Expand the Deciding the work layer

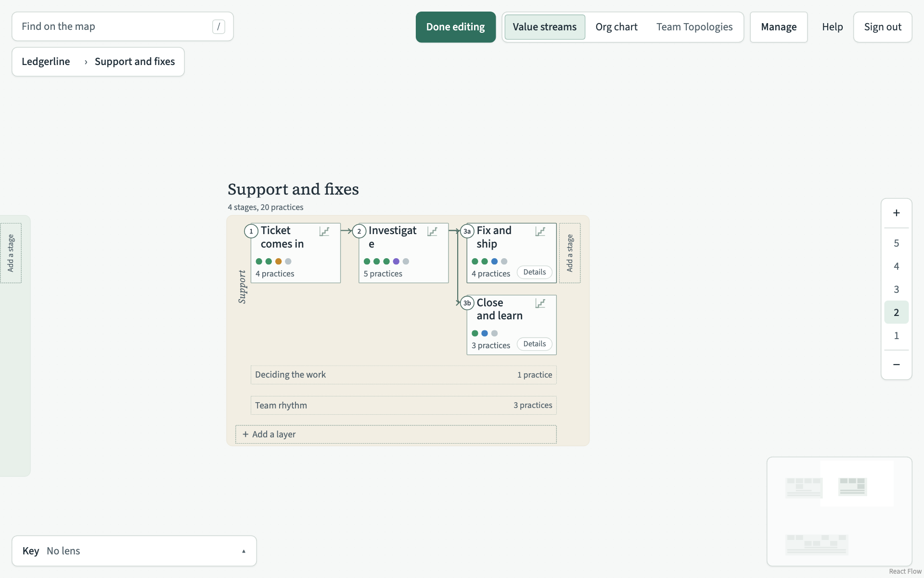(x=403, y=375)
